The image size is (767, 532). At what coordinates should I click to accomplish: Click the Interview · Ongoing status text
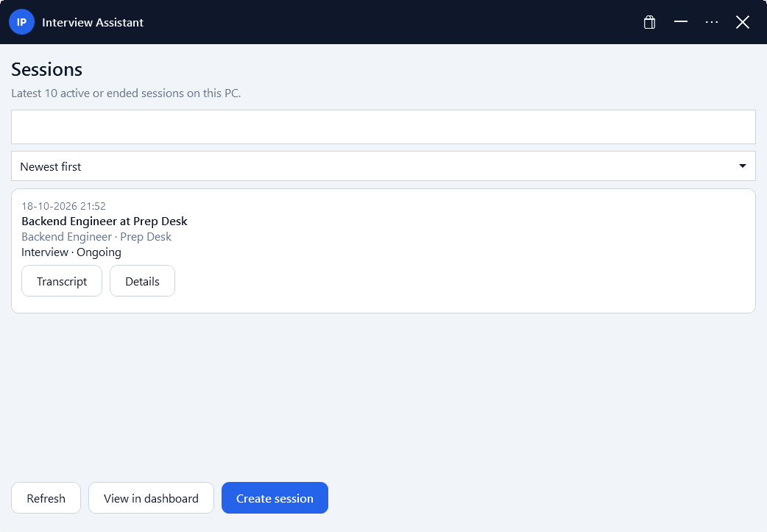[x=71, y=252]
